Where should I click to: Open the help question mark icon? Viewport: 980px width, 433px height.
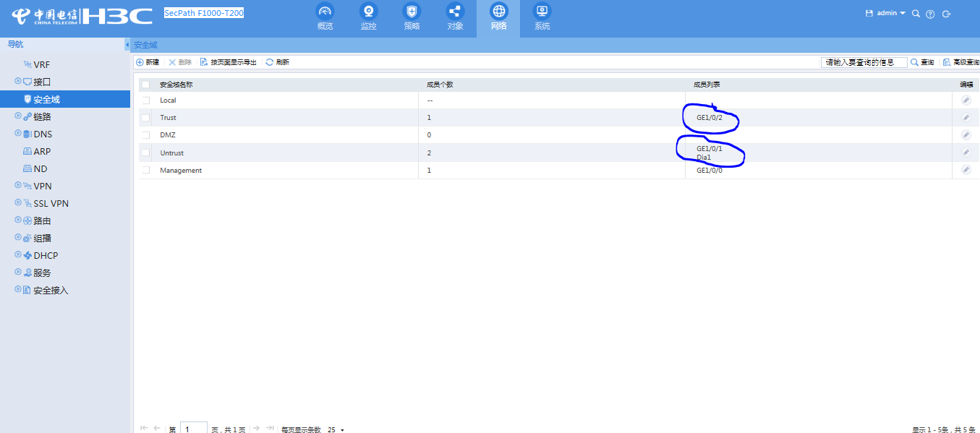point(931,14)
